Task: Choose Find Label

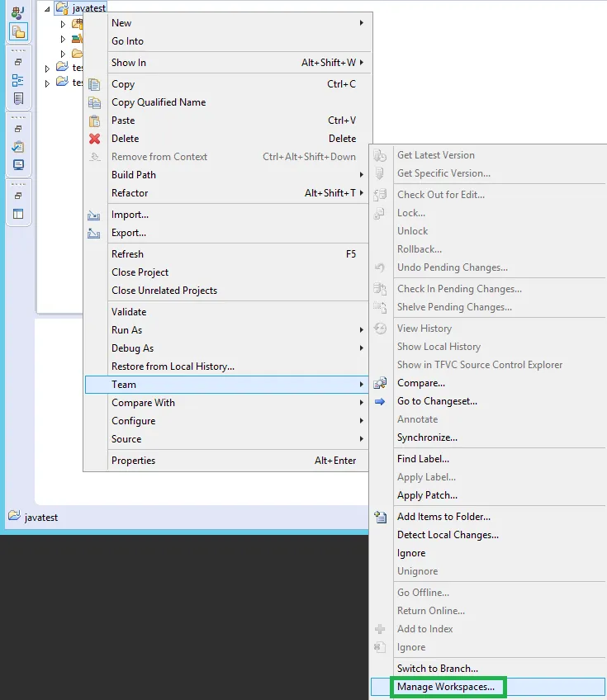Action: coord(488,459)
